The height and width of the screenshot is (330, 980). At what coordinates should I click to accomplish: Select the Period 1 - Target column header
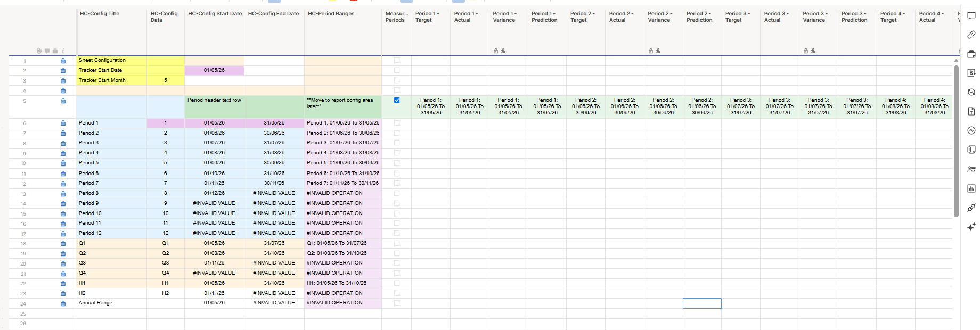click(x=431, y=31)
